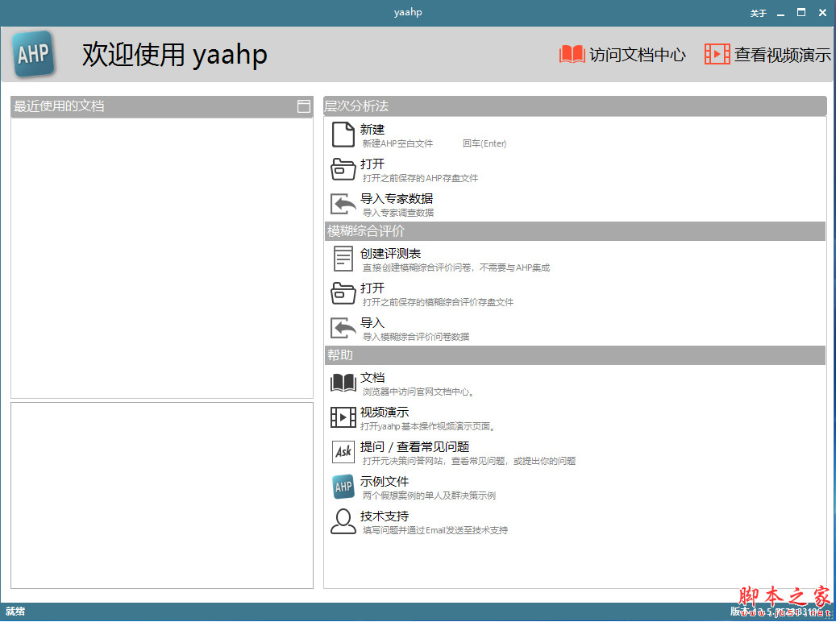The image size is (840, 622).
Task: Click the 打开 folder icon under 模糊综合评价
Action: coord(343,293)
